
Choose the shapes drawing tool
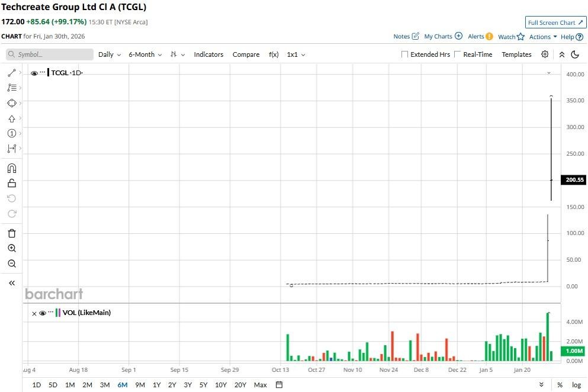(x=12, y=103)
